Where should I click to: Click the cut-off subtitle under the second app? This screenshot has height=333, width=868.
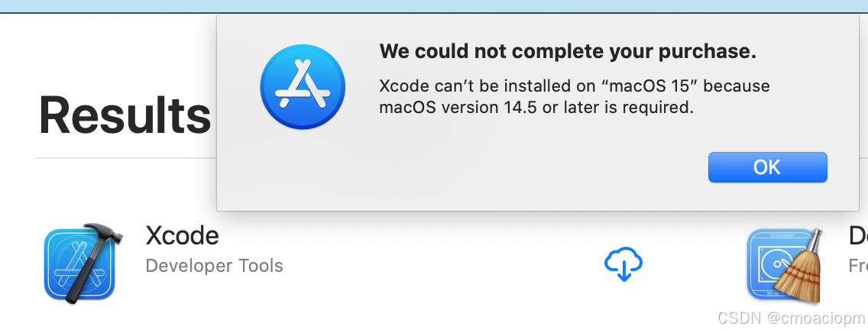(858, 266)
